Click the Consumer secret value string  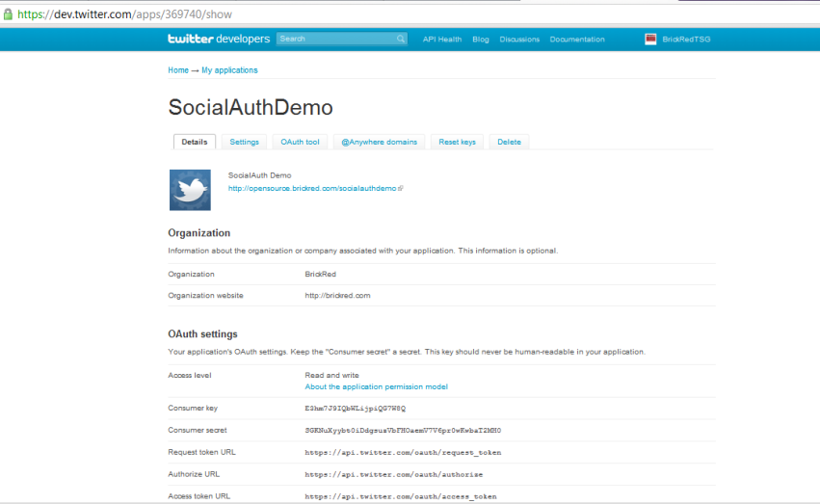pyautogui.click(x=403, y=431)
